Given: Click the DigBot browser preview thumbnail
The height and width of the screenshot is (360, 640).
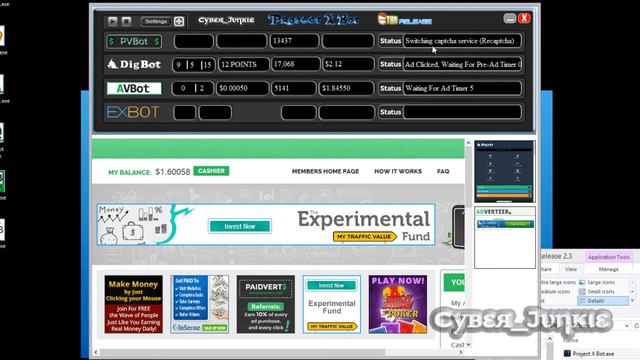Looking at the screenshot, I should [x=504, y=171].
